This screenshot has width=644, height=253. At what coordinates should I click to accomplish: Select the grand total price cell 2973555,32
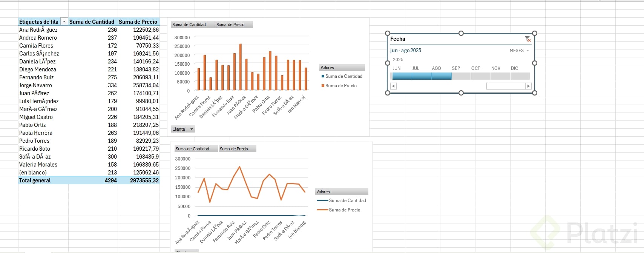[139, 180]
